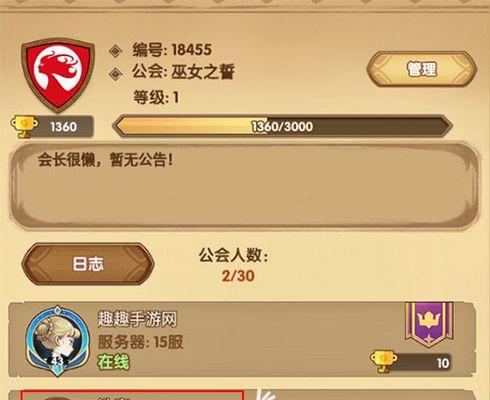Click the purple crown leader banner

point(429,324)
